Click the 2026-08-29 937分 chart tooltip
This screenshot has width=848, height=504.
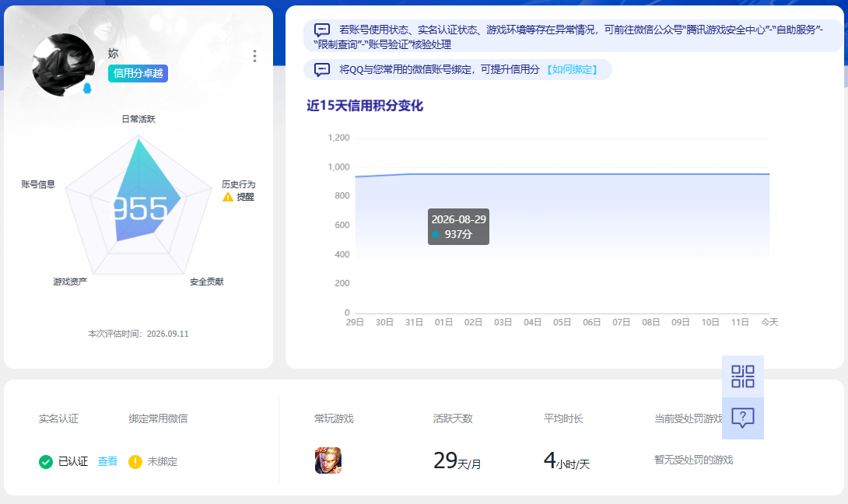pos(458,226)
